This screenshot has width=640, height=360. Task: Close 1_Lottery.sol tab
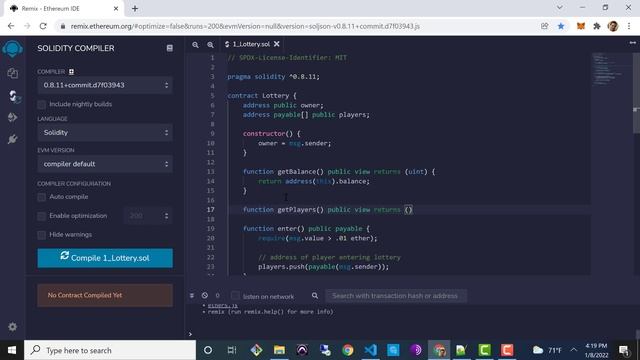click(x=277, y=44)
